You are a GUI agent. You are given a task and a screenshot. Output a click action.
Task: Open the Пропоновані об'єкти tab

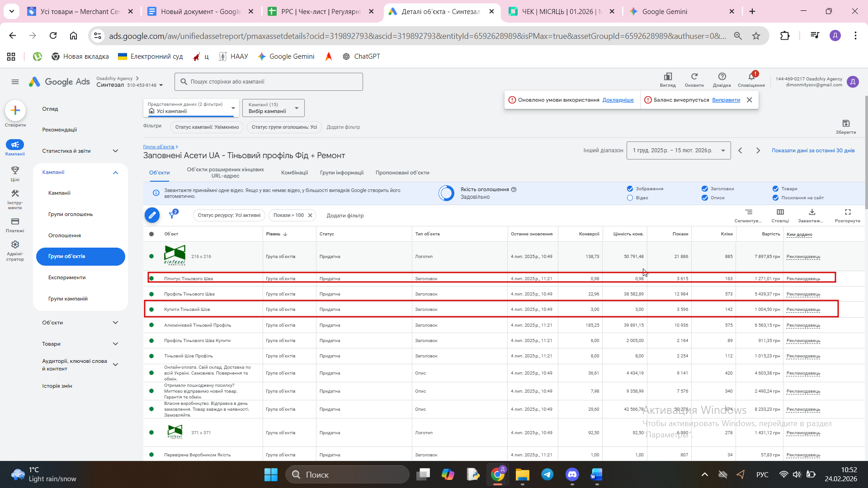tap(402, 173)
